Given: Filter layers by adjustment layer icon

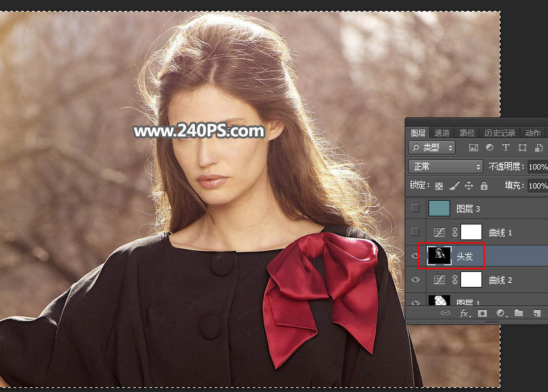Looking at the screenshot, I should (490, 147).
